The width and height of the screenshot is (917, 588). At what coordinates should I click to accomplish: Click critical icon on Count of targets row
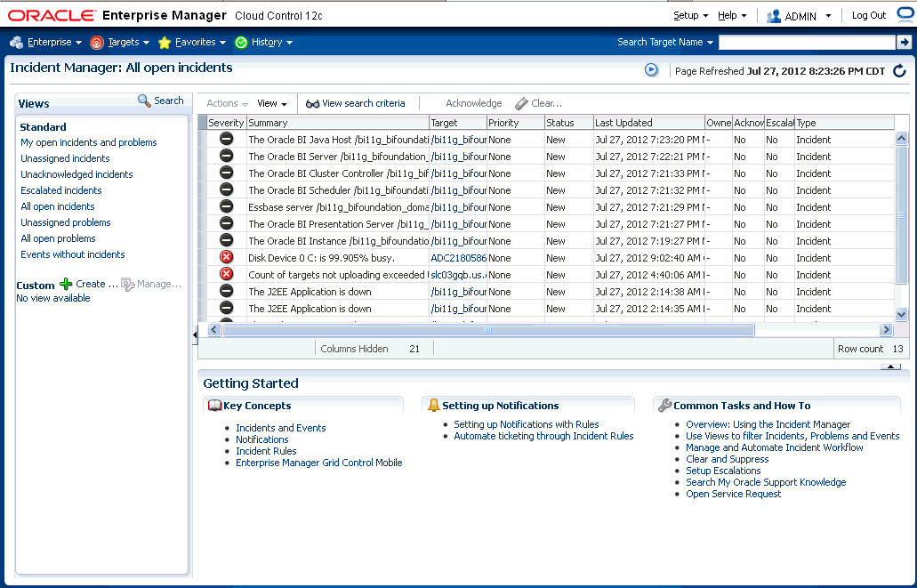coord(226,274)
